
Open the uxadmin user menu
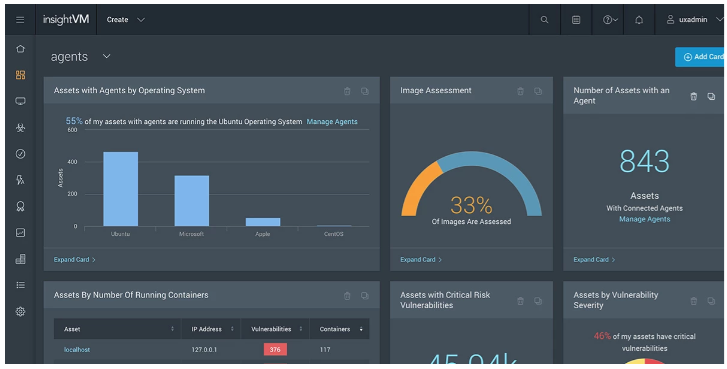pos(694,20)
